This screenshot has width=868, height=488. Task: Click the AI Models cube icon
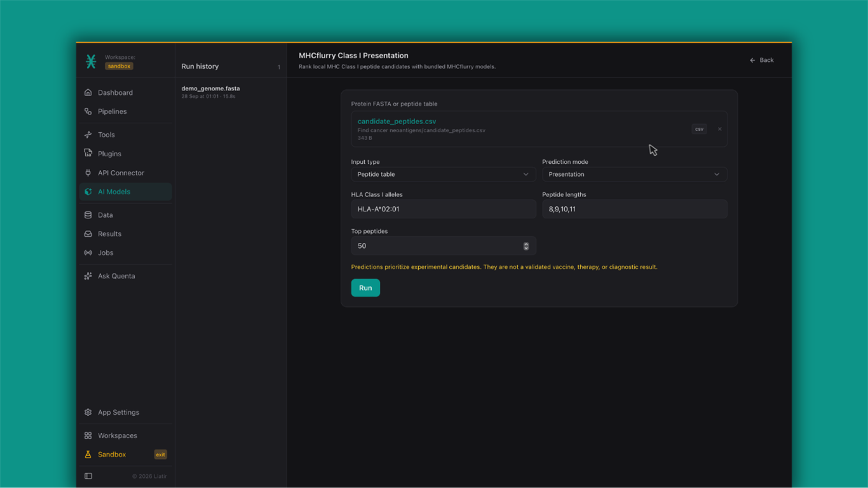point(88,192)
